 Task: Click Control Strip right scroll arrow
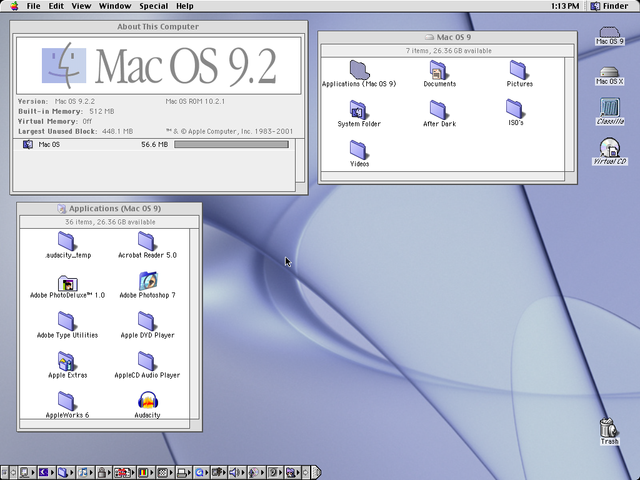(x=305, y=472)
